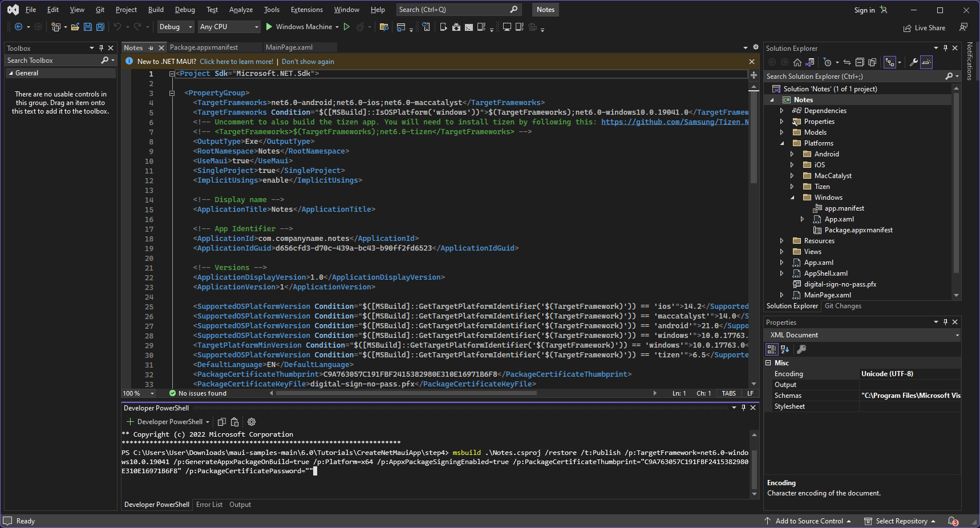Save the current file with Save icon
The image size is (980, 528).
[x=88, y=27]
